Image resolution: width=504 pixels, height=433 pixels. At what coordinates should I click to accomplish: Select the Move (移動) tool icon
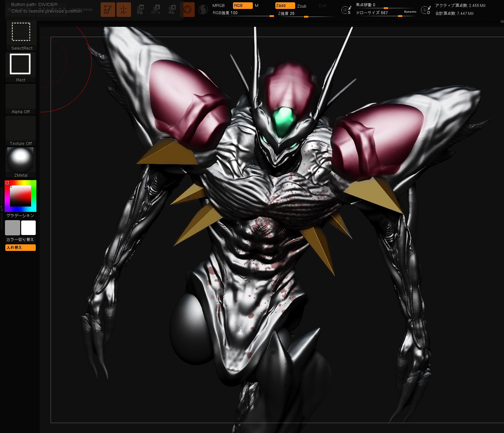140,10
